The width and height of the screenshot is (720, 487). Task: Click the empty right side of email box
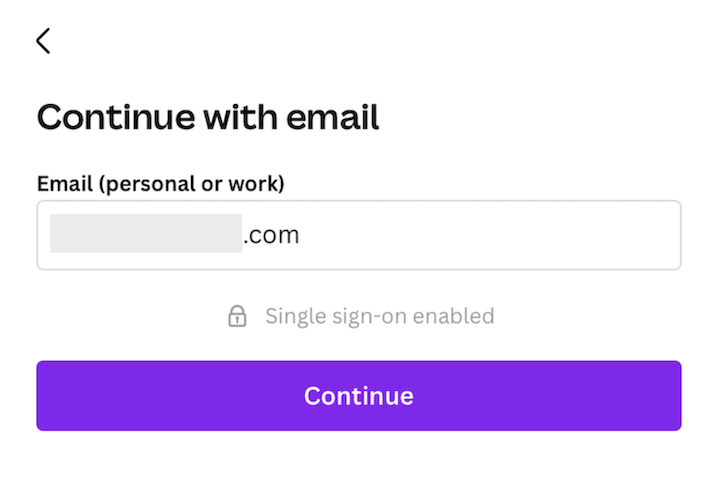pyautogui.click(x=491, y=235)
